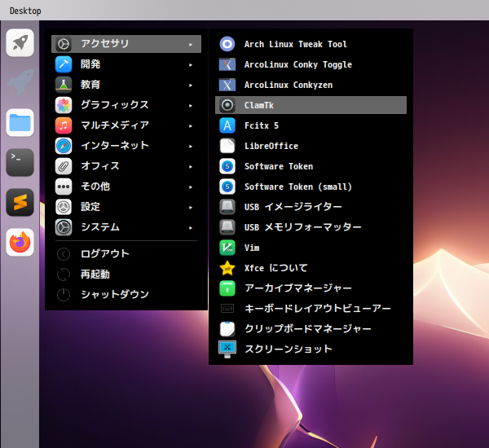Launch the Terminal from the dock
The height and width of the screenshot is (448, 489).
[x=20, y=162]
